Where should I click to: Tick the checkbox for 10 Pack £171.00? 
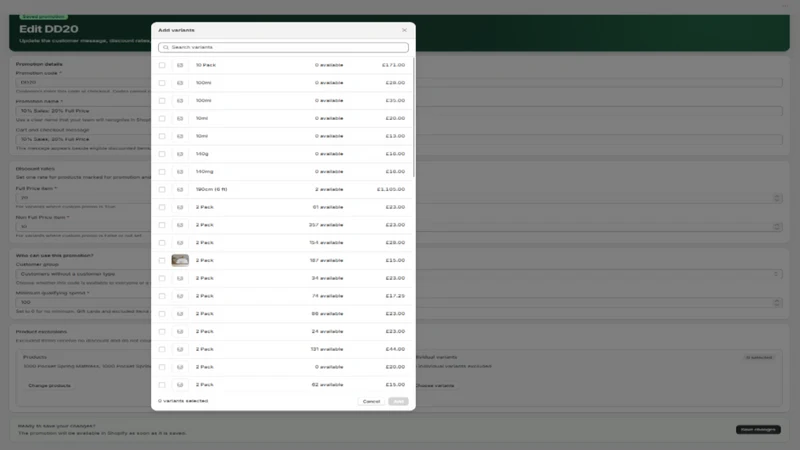pos(162,65)
